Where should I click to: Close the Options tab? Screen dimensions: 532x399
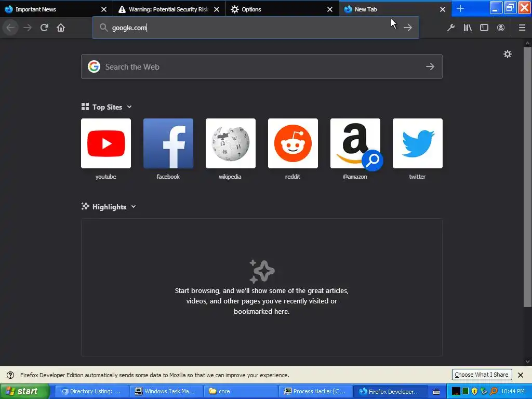[x=330, y=9]
